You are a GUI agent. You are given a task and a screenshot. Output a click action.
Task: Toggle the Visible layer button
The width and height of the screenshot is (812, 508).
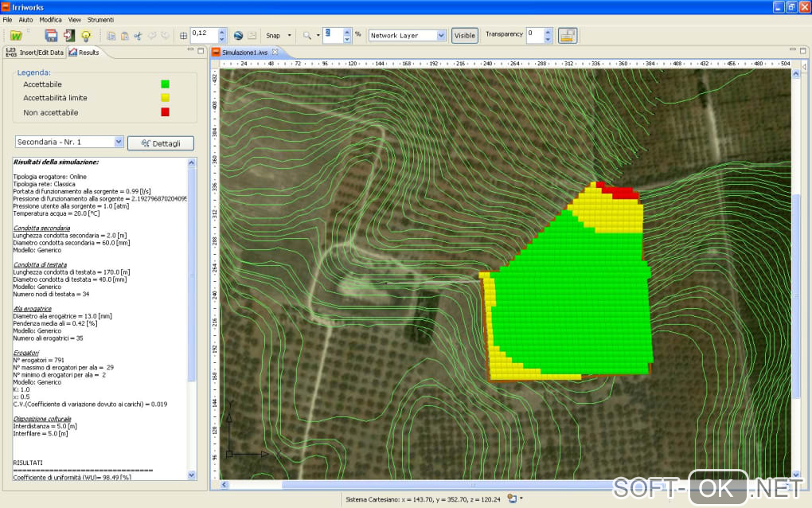(464, 36)
